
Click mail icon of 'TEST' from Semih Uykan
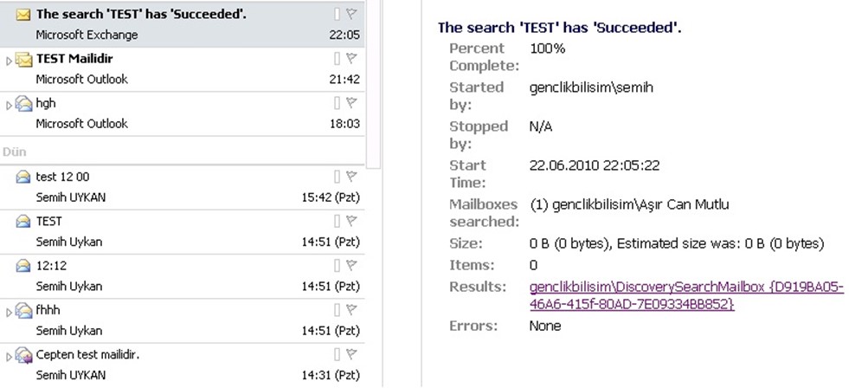coord(23,222)
